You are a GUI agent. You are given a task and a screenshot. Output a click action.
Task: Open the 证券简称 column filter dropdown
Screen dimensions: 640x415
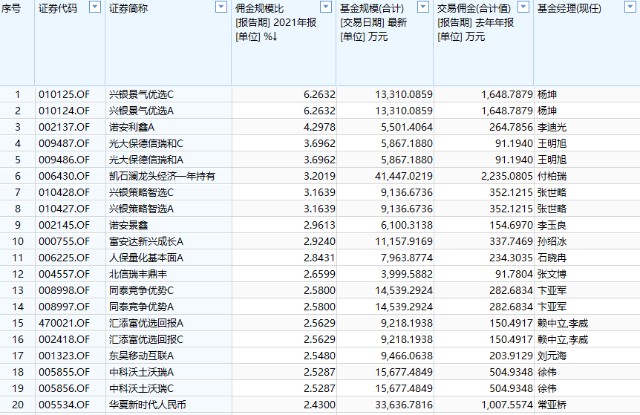point(221,7)
